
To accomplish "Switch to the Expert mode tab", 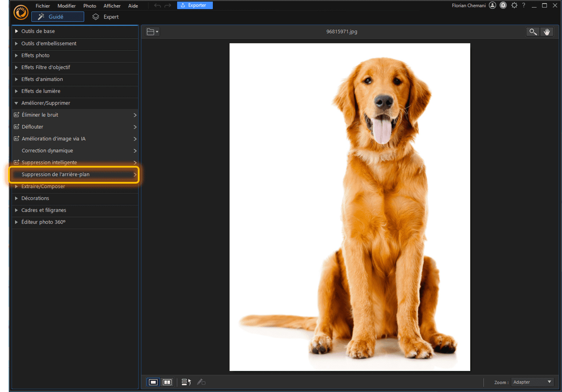I will coord(106,17).
